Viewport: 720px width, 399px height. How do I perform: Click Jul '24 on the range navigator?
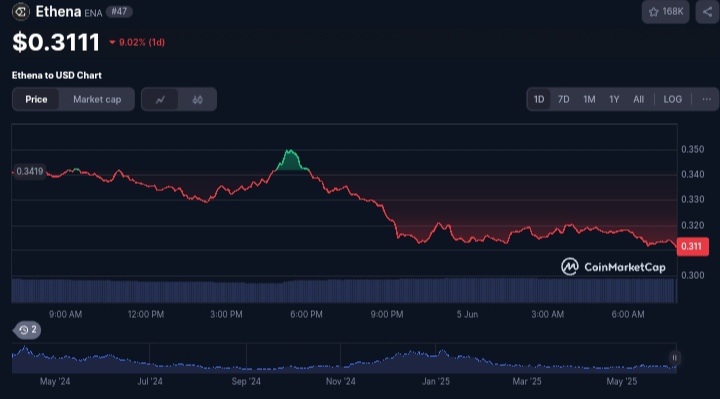click(150, 382)
